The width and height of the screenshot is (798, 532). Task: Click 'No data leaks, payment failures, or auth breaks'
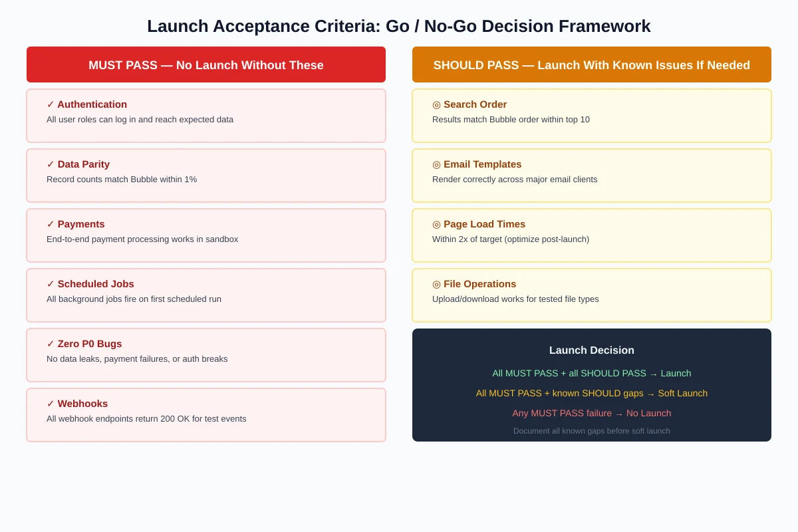(x=137, y=359)
